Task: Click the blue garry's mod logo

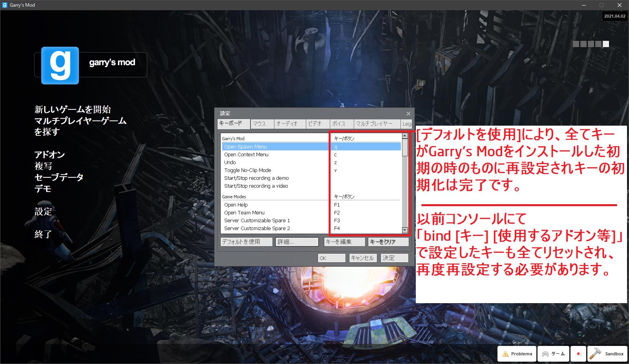Action: 60,66
